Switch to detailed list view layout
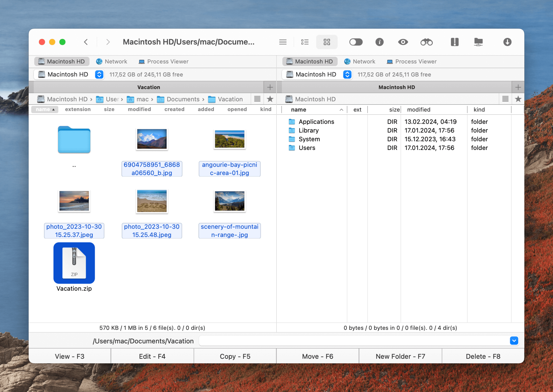The image size is (553, 392). pyautogui.click(x=305, y=42)
